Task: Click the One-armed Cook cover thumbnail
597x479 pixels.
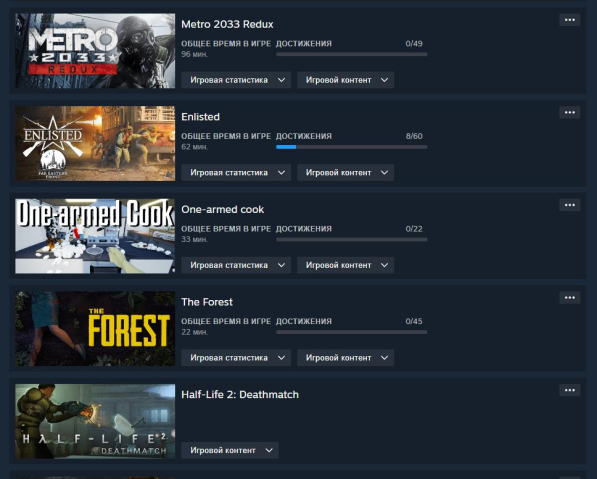Action: [95, 236]
